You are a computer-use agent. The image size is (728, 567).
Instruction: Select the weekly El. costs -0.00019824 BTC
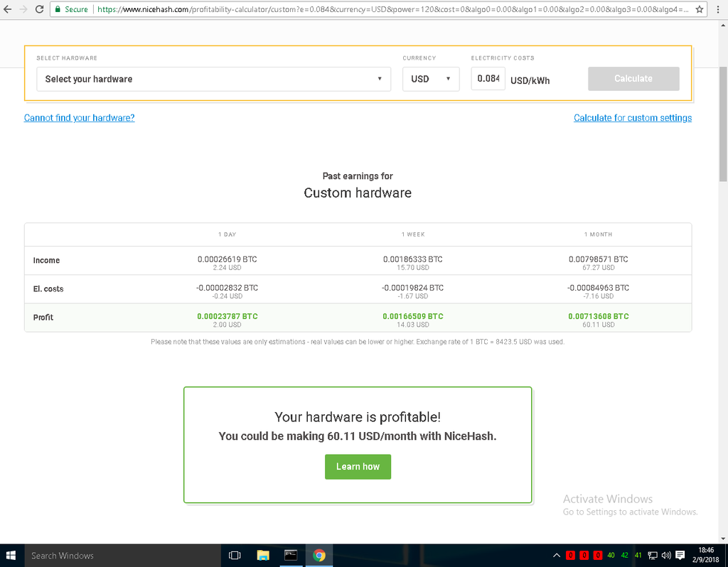click(x=413, y=288)
